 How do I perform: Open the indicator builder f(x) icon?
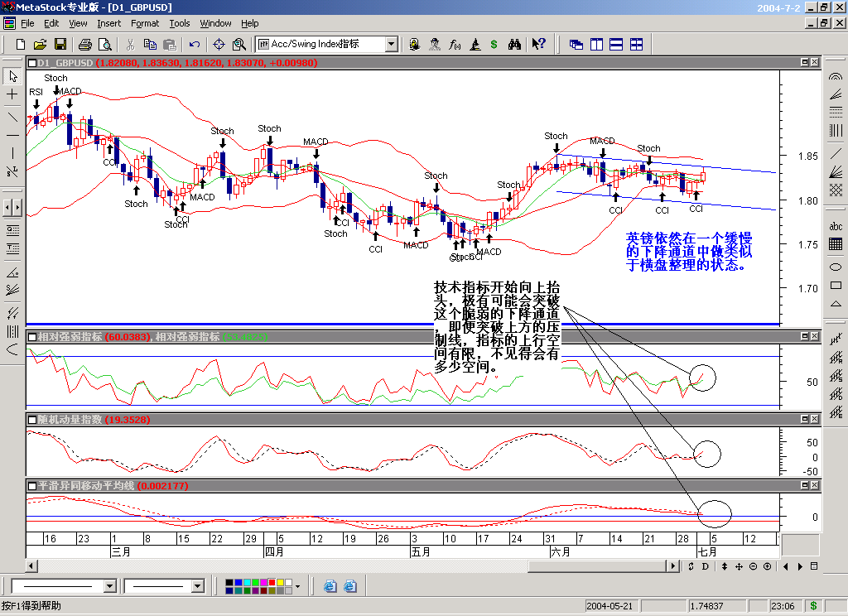click(x=455, y=44)
